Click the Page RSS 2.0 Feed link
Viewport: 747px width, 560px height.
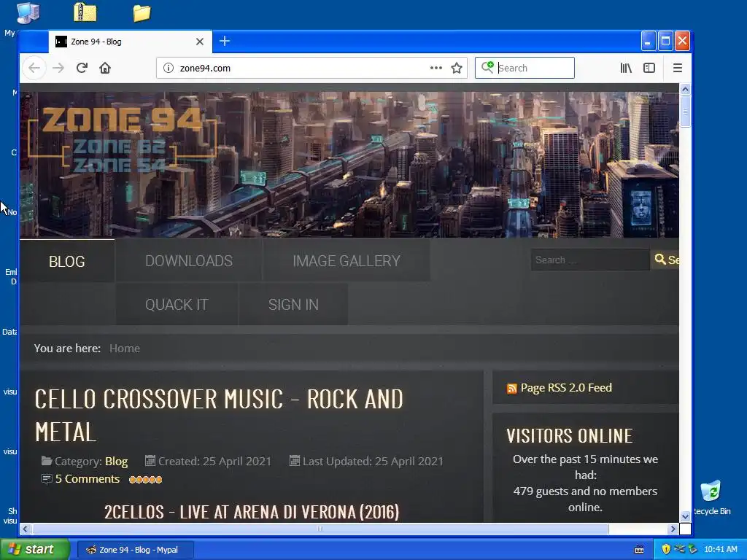coord(566,388)
